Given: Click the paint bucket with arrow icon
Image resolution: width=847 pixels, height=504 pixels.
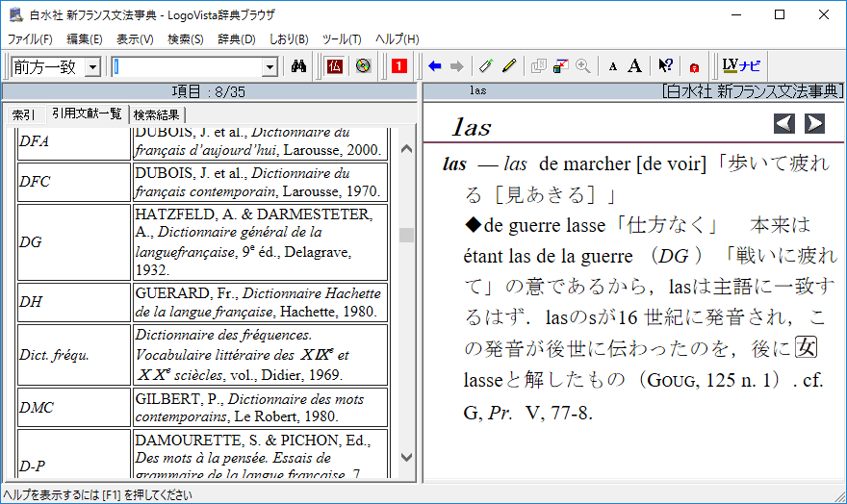Looking at the screenshot, I should [561, 66].
